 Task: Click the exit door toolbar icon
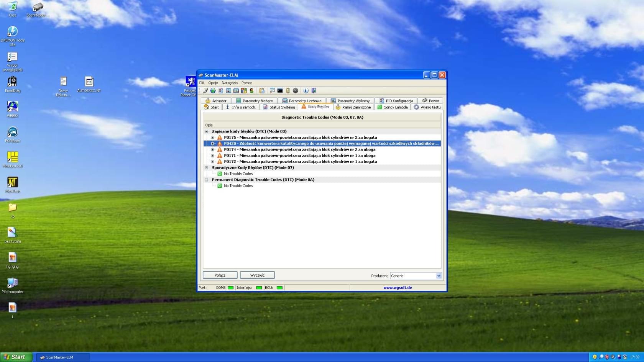click(314, 91)
